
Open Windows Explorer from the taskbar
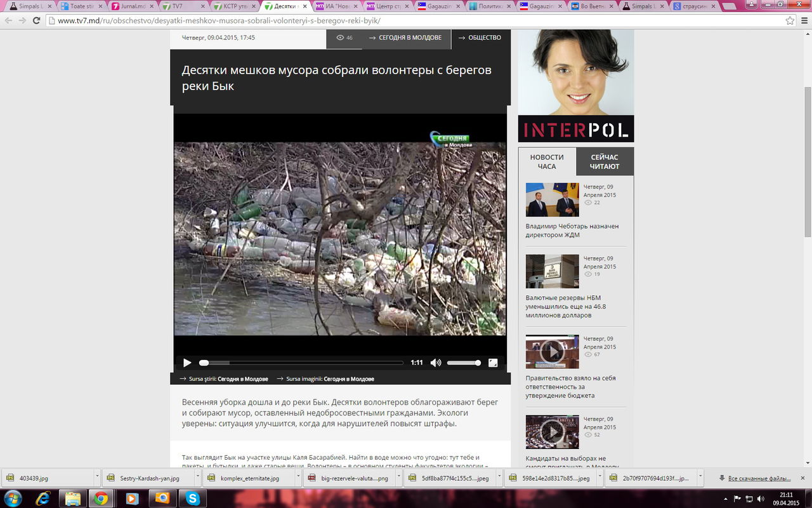72,498
